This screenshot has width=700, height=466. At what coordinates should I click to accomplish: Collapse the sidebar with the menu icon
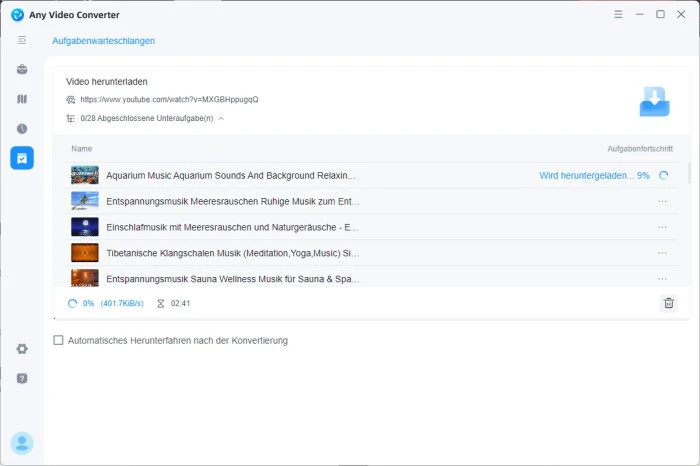click(22, 40)
